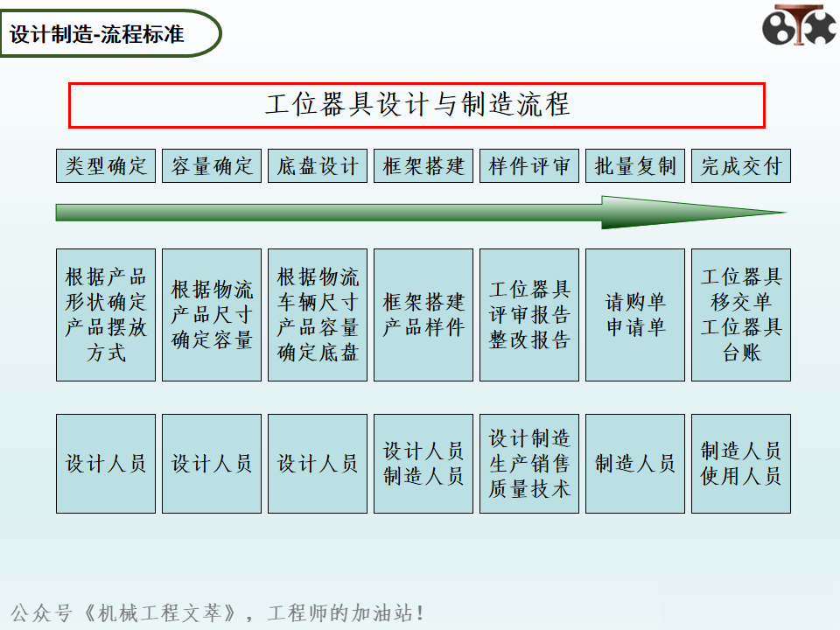This screenshot has width=840, height=630.
Task: Click the box 根据产品形状确定产品摆放方式
Action: pos(106,315)
